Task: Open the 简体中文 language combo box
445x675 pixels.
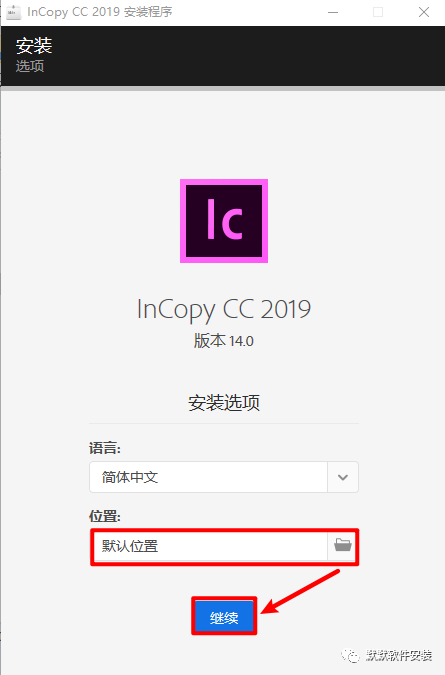Action: point(224,477)
